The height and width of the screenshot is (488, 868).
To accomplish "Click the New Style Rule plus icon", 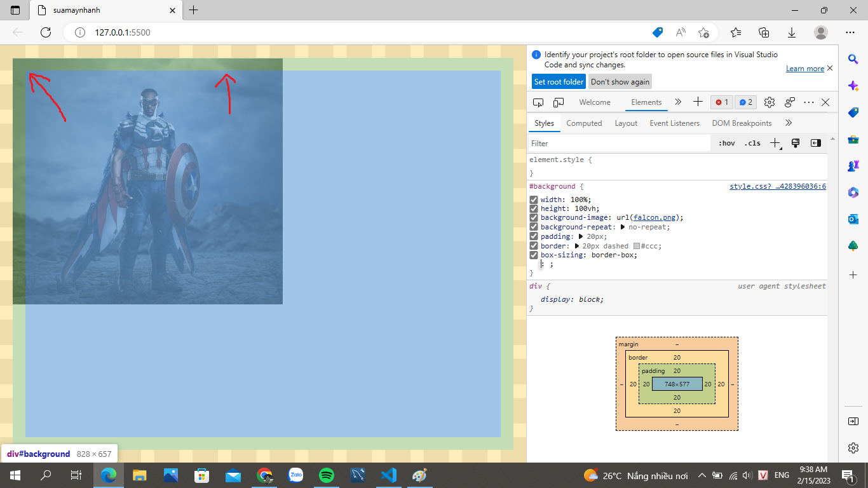I will tap(775, 144).
